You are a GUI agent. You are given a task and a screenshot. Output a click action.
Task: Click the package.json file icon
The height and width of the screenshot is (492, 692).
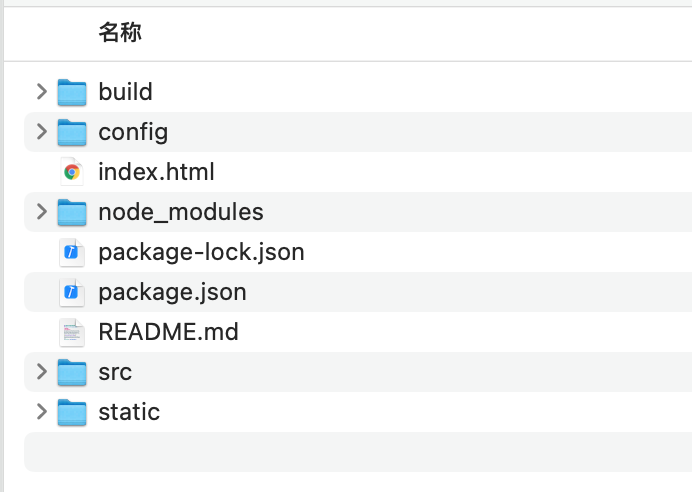tap(72, 292)
